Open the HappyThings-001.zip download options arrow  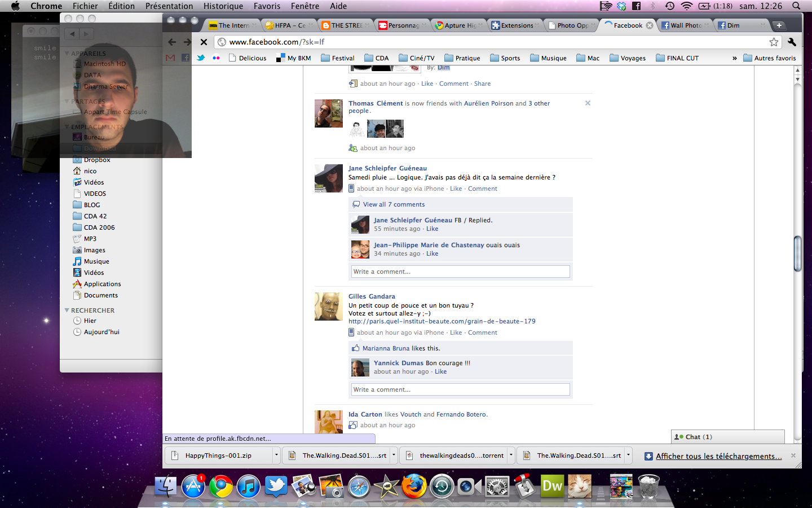[x=276, y=455]
